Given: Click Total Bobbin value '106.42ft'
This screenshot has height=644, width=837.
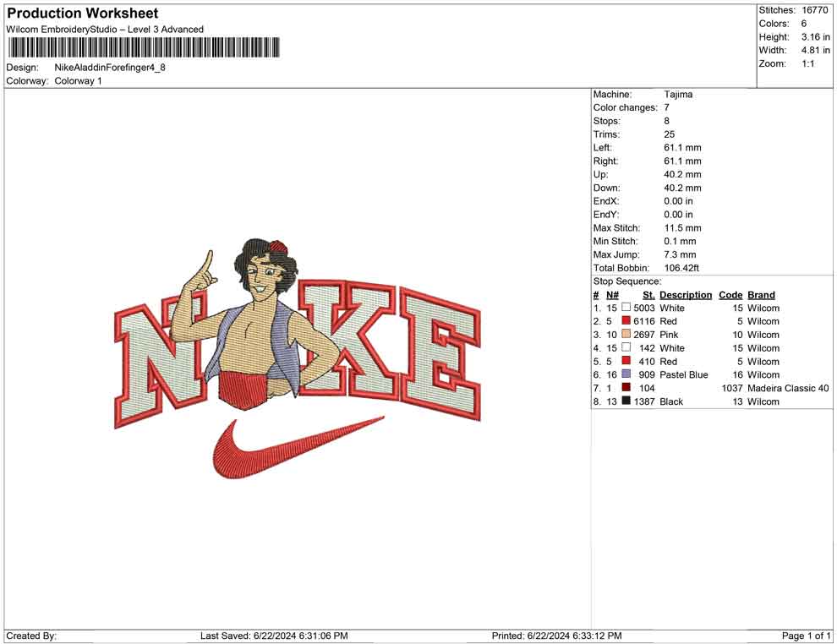Looking at the screenshot, I should (x=681, y=268).
